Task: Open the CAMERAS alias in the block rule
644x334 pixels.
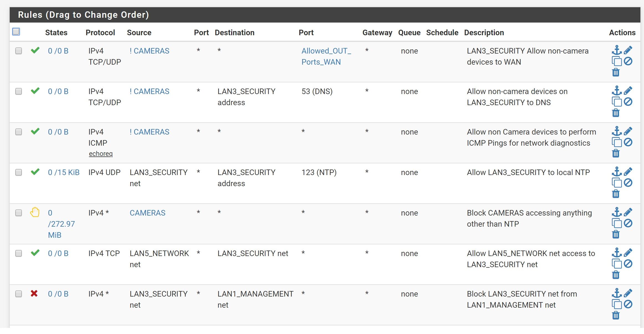Action: (x=147, y=213)
